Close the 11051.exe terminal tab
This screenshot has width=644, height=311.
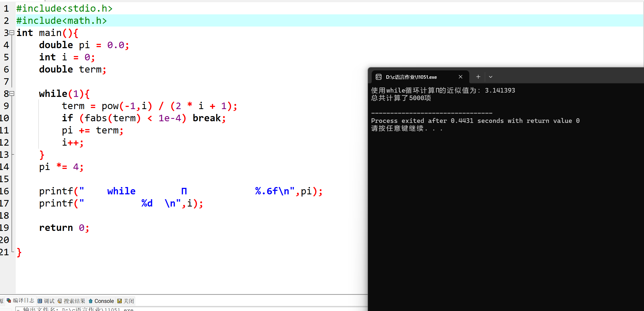point(461,77)
